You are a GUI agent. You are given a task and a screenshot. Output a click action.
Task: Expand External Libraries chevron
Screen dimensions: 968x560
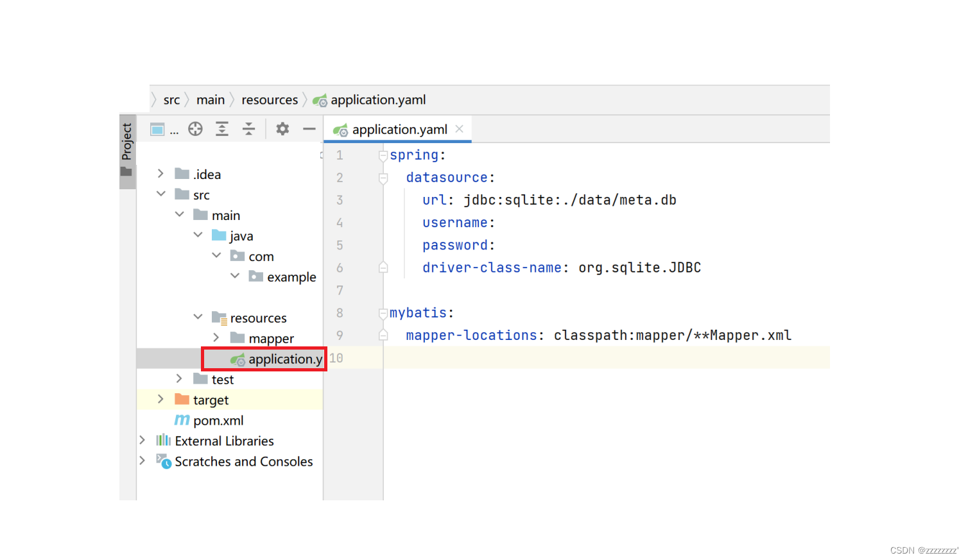pyautogui.click(x=142, y=441)
